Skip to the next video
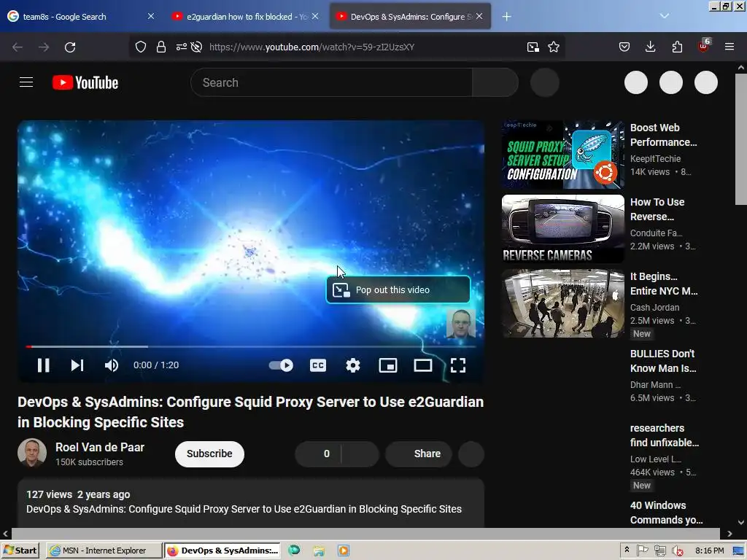 click(x=77, y=365)
